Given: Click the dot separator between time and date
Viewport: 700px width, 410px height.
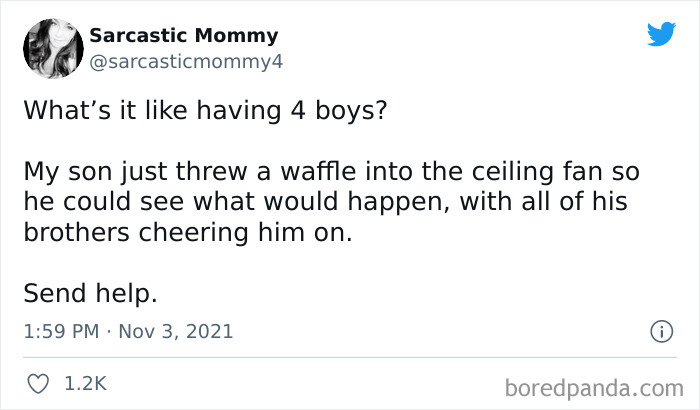Looking at the screenshot, I should pyautogui.click(x=110, y=331).
